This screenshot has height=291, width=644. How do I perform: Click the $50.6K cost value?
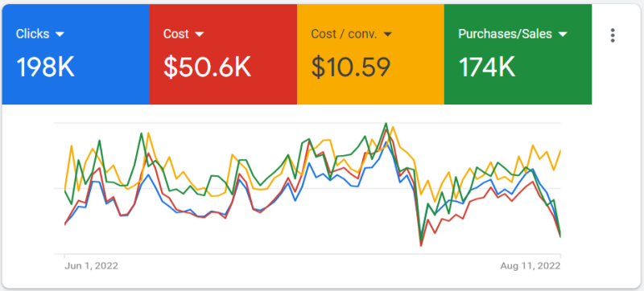coord(207,67)
